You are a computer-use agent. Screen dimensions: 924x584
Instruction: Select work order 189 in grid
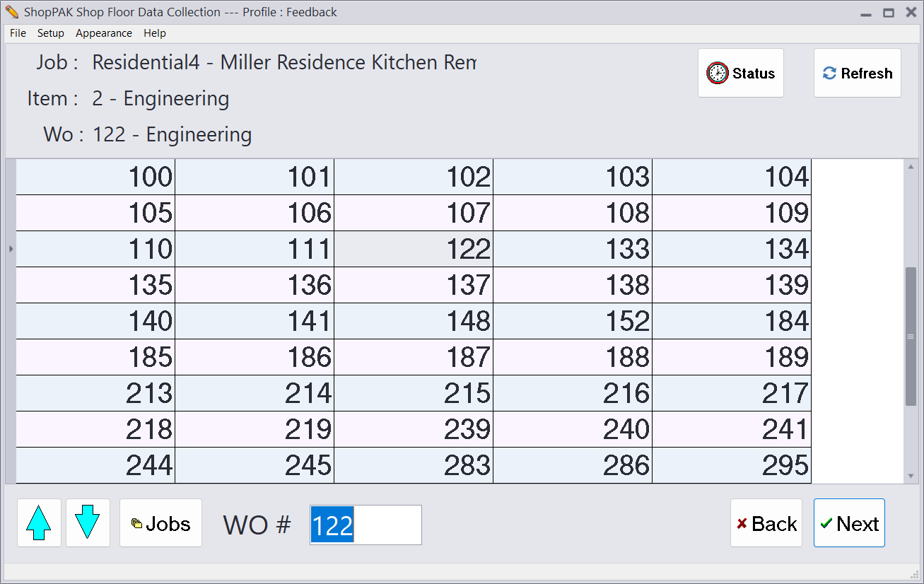[732, 357]
